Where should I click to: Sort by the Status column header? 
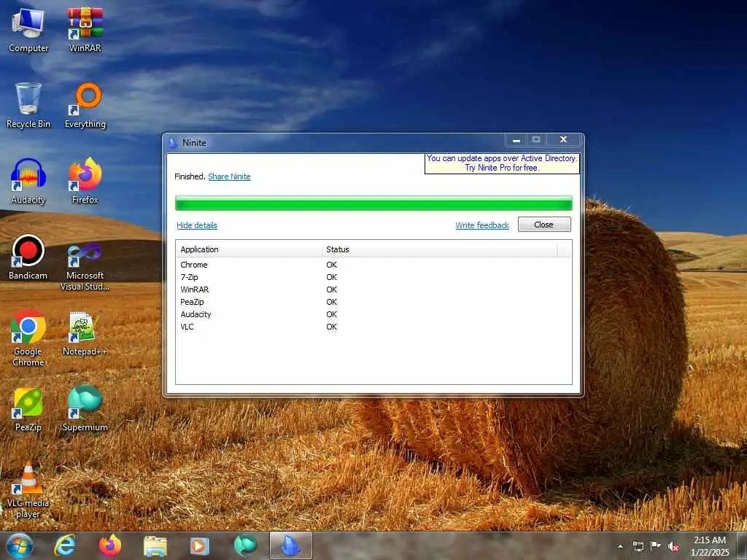point(439,249)
